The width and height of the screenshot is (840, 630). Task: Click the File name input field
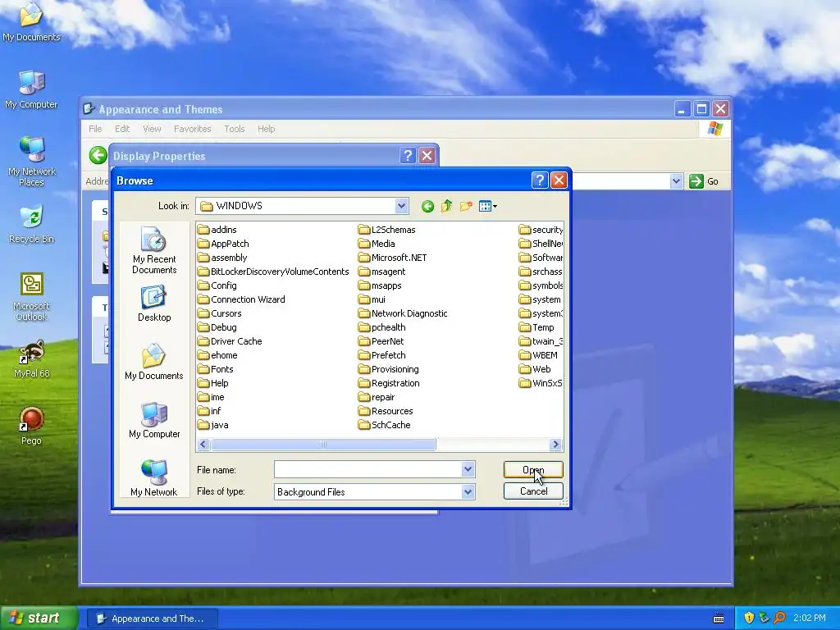[x=367, y=469]
